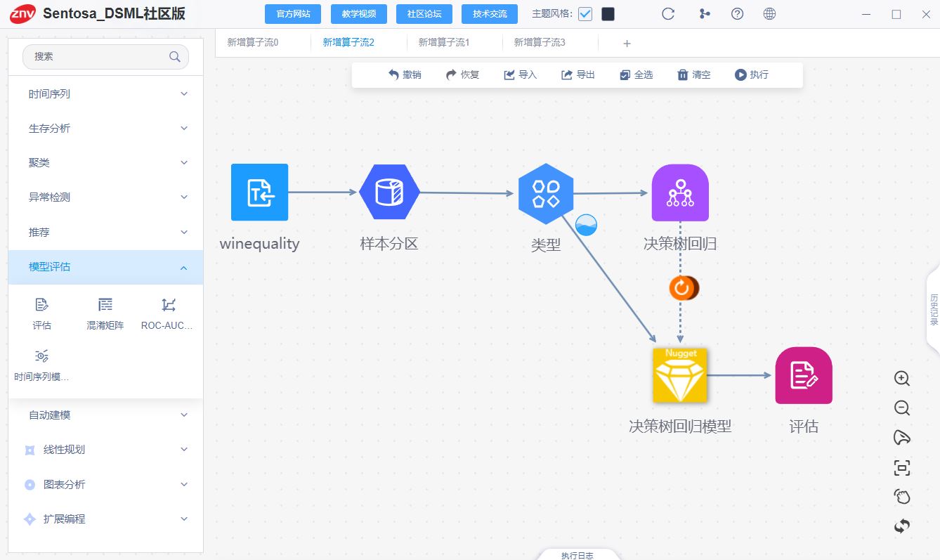This screenshot has height=560, width=940.
Task: Open the language globe icon
Action: 769,14
